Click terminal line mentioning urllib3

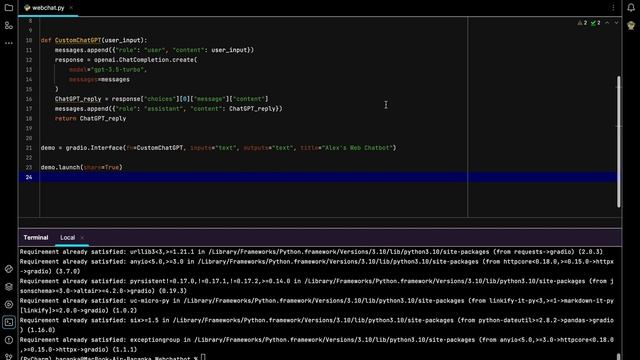tap(311, 252)
